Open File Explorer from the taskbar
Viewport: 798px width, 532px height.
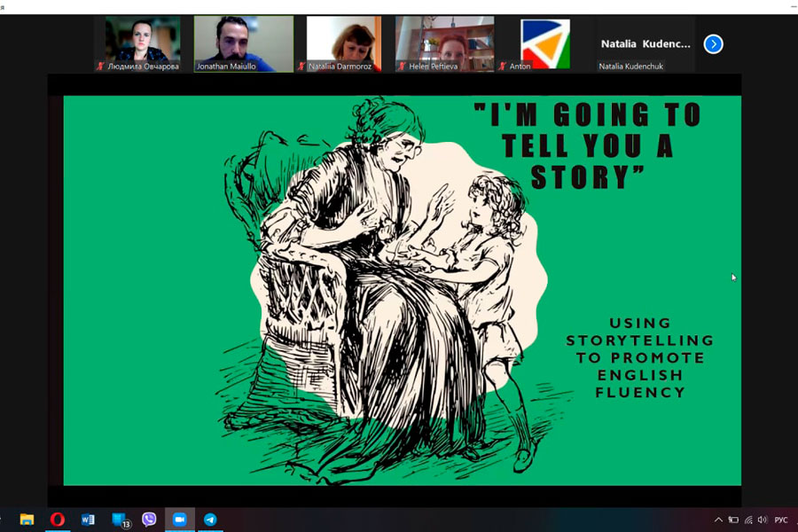click(x=27, y=520)
